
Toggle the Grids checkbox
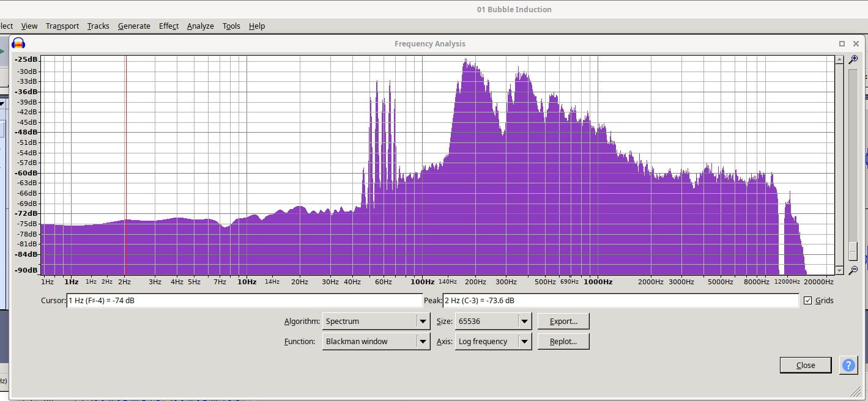point(808,301)
